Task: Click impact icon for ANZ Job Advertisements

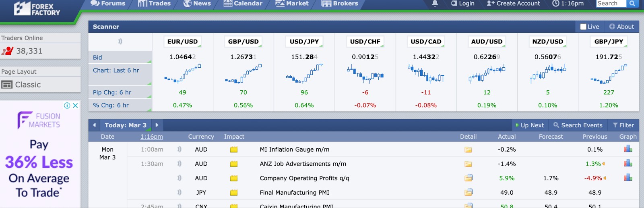Action: (x=234, y=164)
